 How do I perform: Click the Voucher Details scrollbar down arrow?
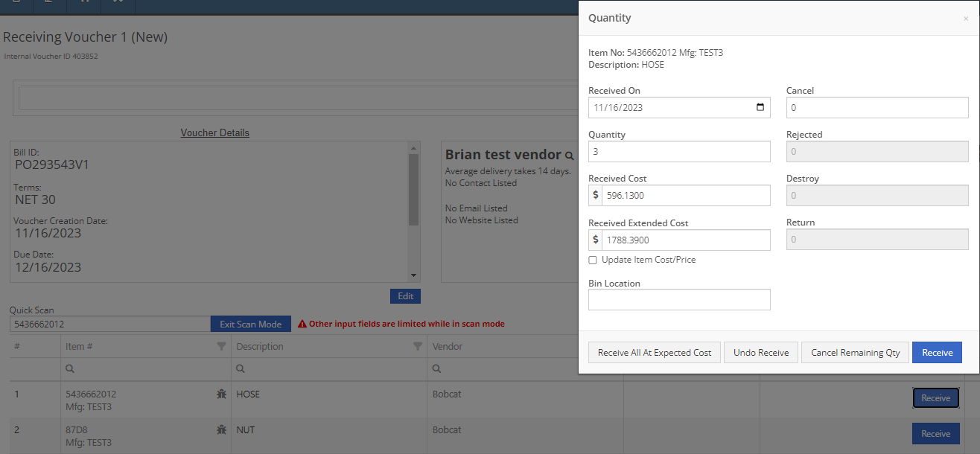(x=414, y=275)
